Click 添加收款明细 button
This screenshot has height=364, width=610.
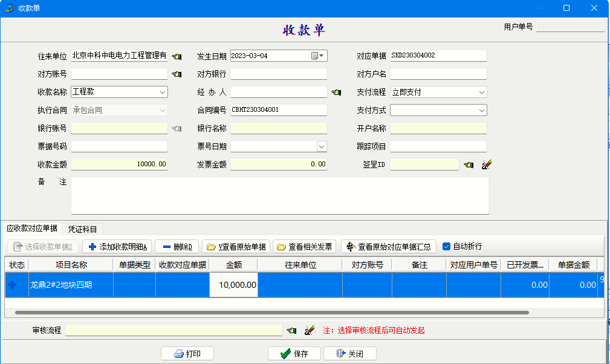pyautogui.click(x=117, y=247)
